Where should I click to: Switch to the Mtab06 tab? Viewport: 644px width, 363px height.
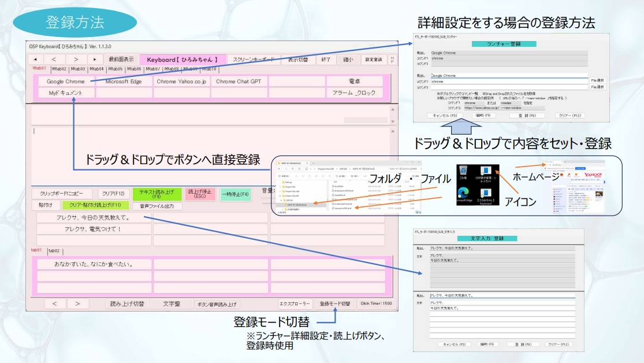[134, 69]
